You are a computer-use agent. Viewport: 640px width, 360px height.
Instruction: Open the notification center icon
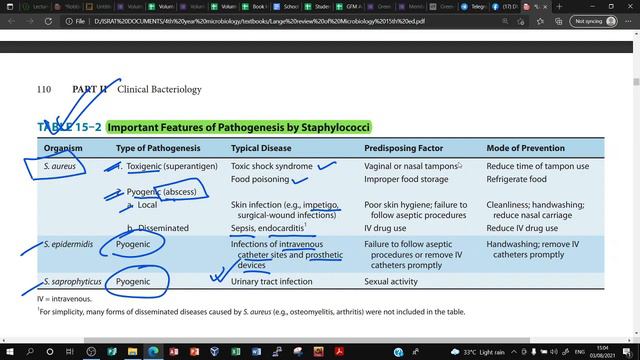coord(627,352)
